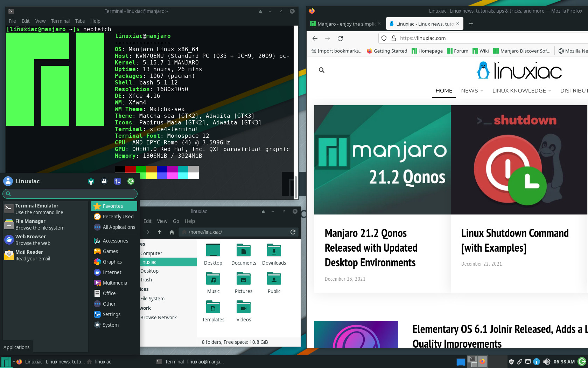Viewport: 588px width, 368px height.
Task: Select Recently Used category
Action: 114,217
